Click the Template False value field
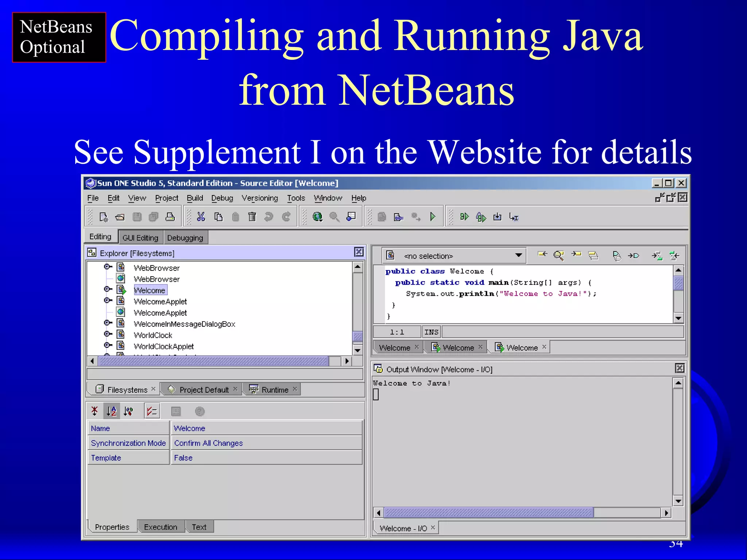This screenshot has width=747, height=560. click(x=266, y=458)
